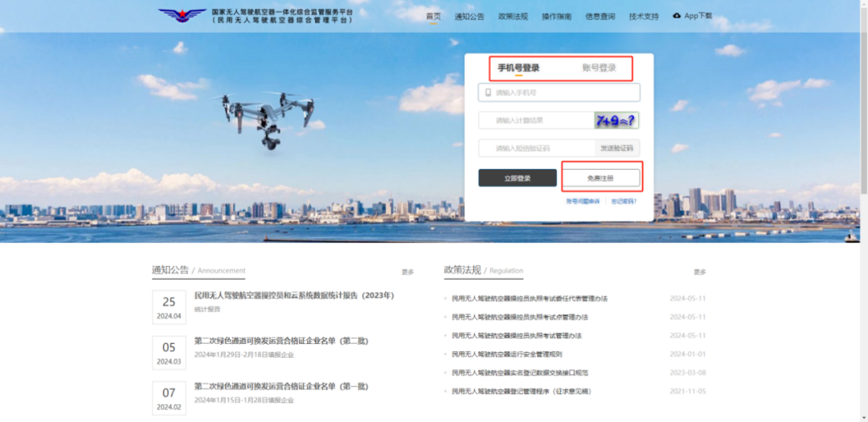Image resolution: width=868 pixels, height=422 pixels.
Task: Click the 忘记密码? link
Action: tap(624, 202)
